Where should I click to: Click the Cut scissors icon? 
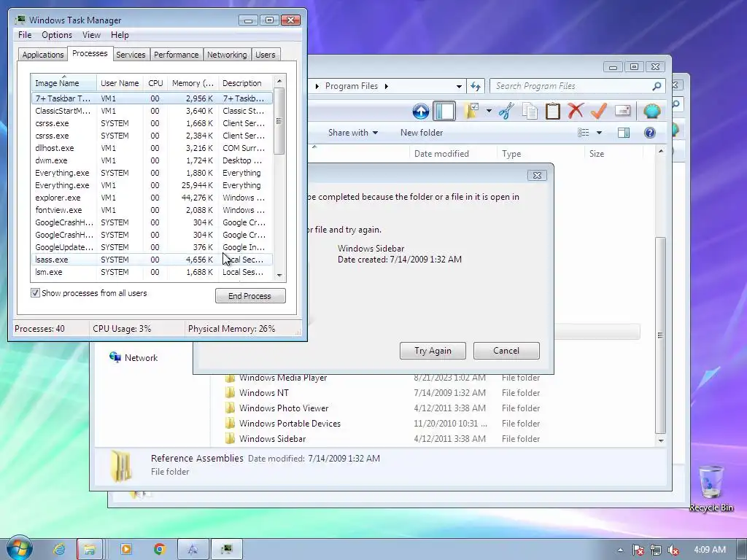[x=506, y=111]
